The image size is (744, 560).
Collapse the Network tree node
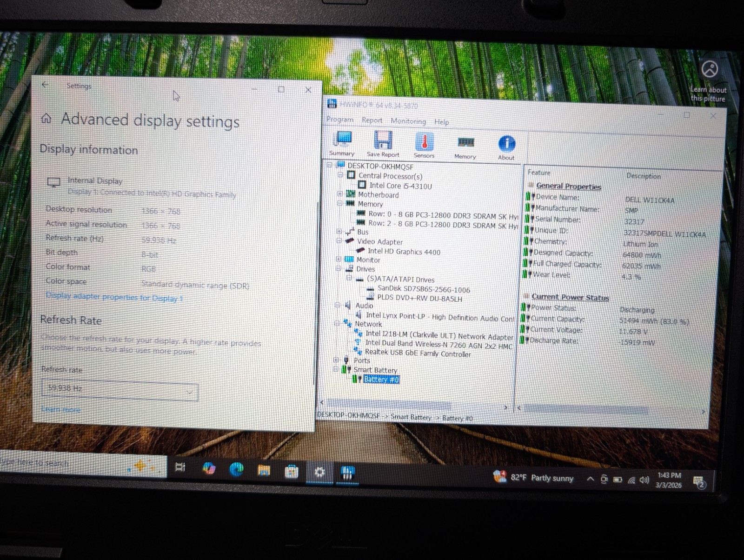(337, 323)
